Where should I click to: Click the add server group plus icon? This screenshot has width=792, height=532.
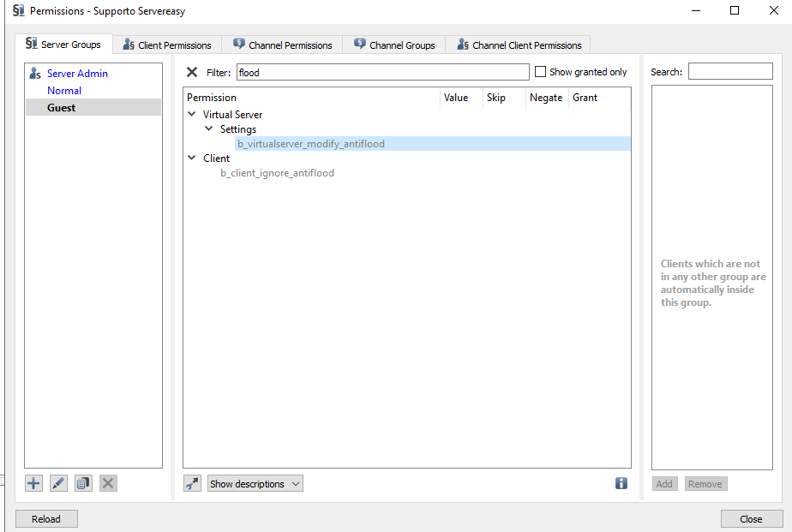click(33, 483)
